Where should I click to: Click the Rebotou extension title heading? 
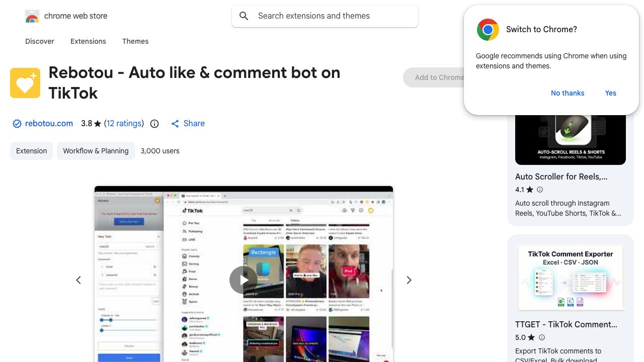coord(194,83)
